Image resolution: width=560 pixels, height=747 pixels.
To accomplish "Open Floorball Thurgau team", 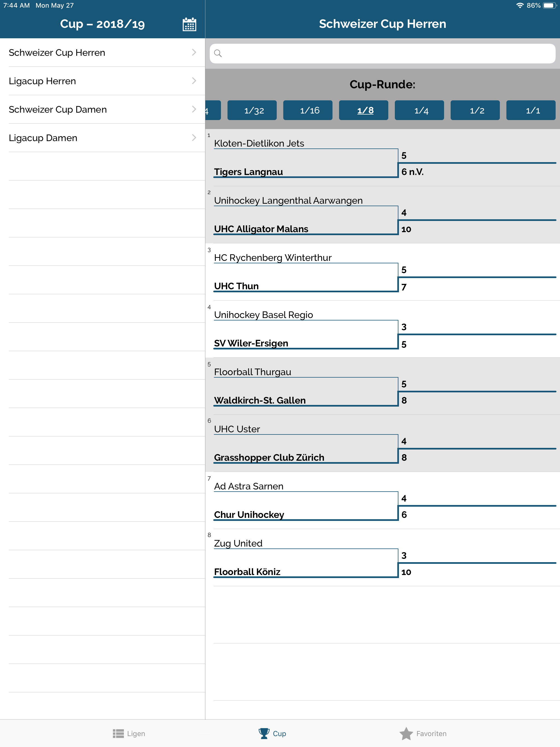I will 252,372.
